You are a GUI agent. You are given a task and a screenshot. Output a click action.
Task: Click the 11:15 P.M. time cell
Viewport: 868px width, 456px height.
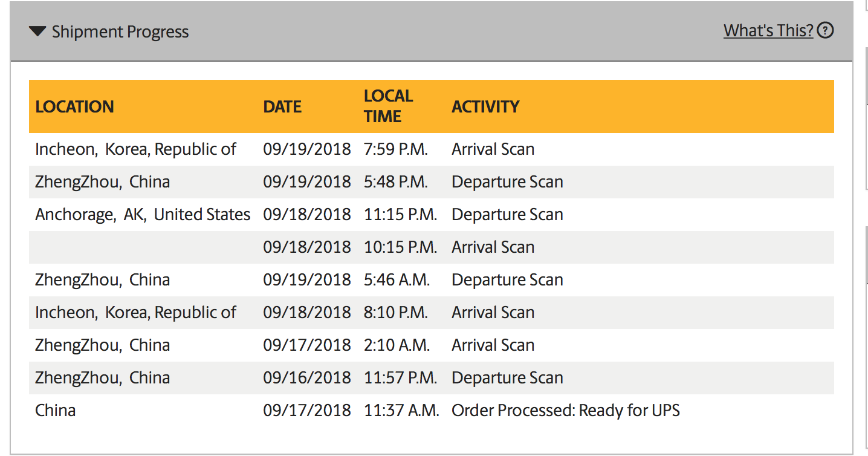tap(400, 215)
